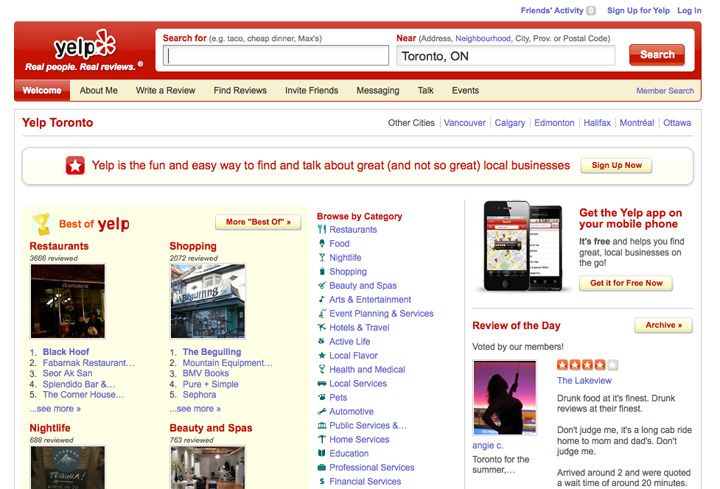Click the Best of Yelp trophy icon
720x489 pixels.
(x=42, y=224)
